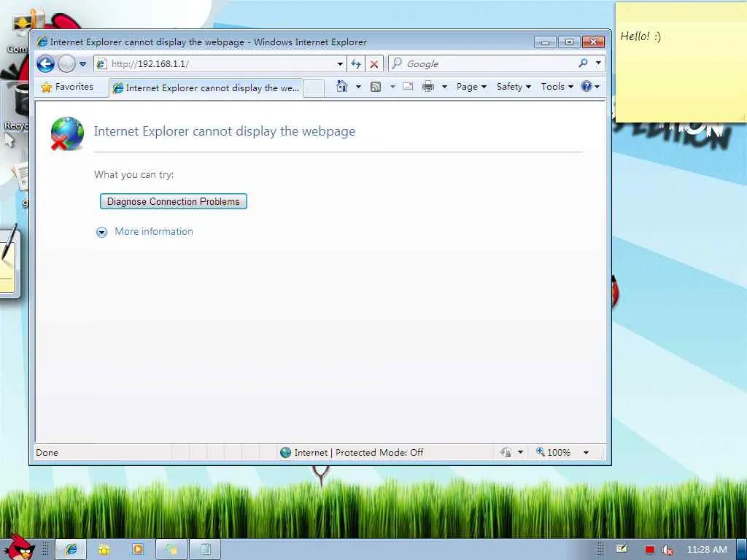Open the Angry Birds Start button
The image size is (747, 560).
pyautogui.click(x=19, y=547)
